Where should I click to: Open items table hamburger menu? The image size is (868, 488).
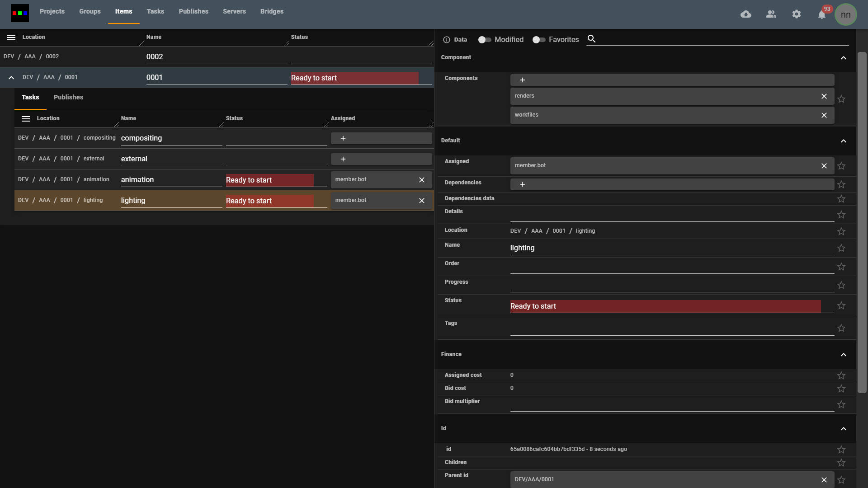11,38
